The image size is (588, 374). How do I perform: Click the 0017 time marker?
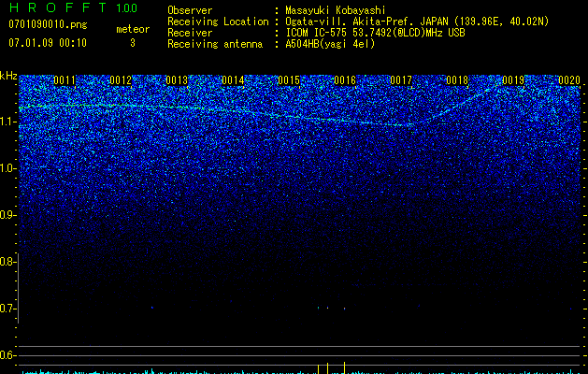[x=401, y=80]
